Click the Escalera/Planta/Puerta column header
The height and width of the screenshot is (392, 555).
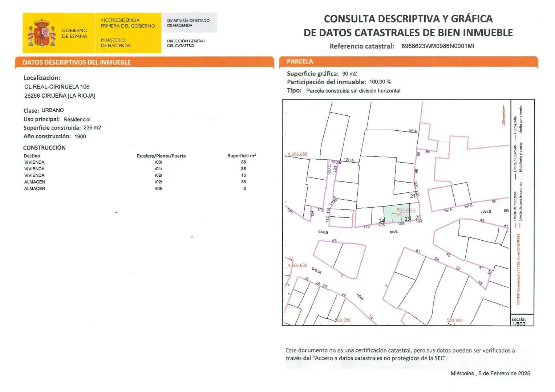pos(161,156)
